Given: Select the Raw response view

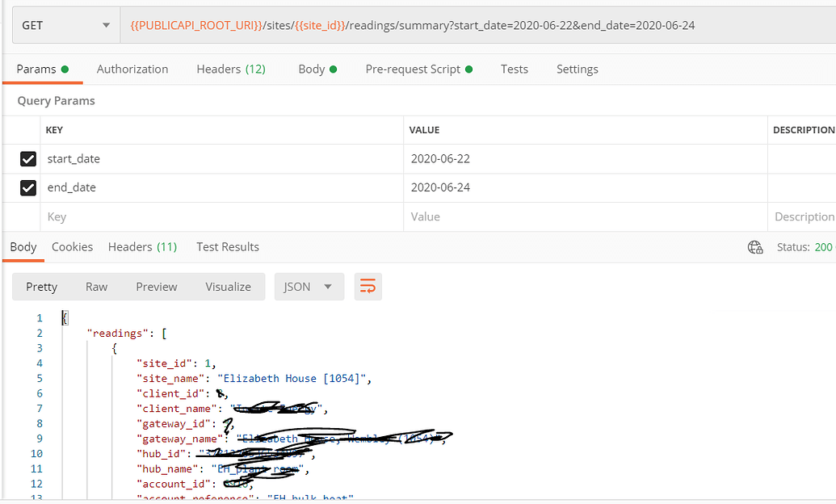Looking at the screenshot, I should (x=96, y=286).
